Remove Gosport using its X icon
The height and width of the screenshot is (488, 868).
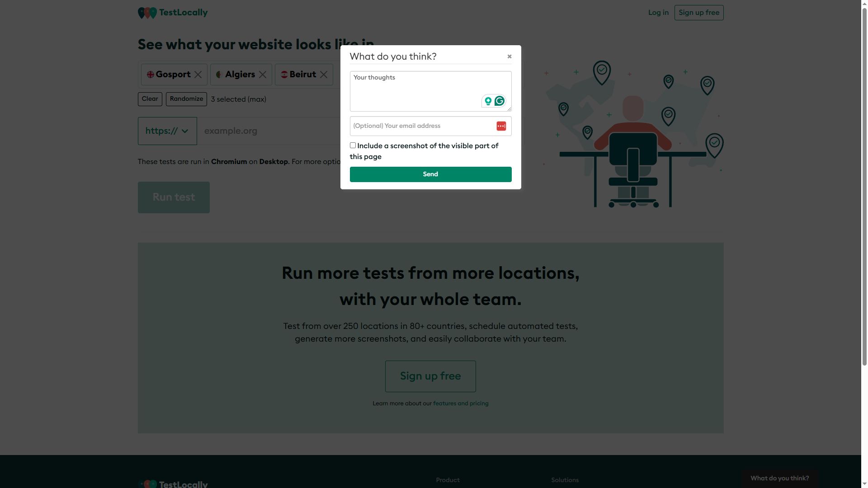pos(198,74)
